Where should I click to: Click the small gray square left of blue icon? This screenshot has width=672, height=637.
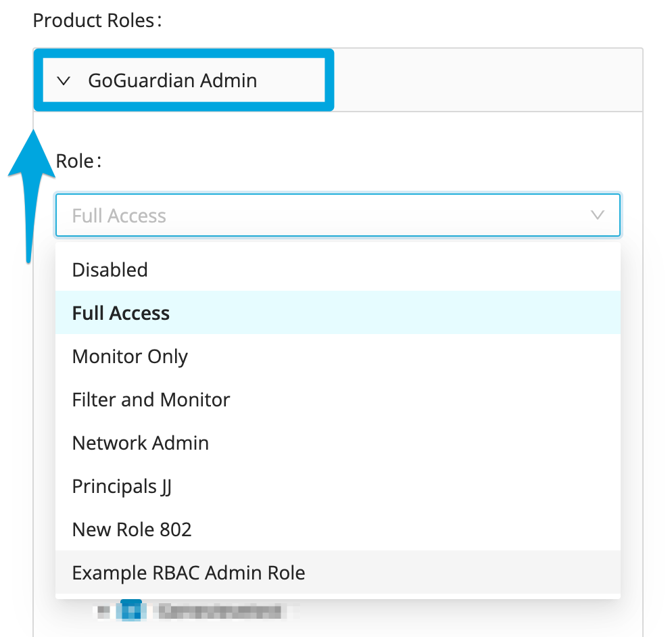click(x=103, y=611)
